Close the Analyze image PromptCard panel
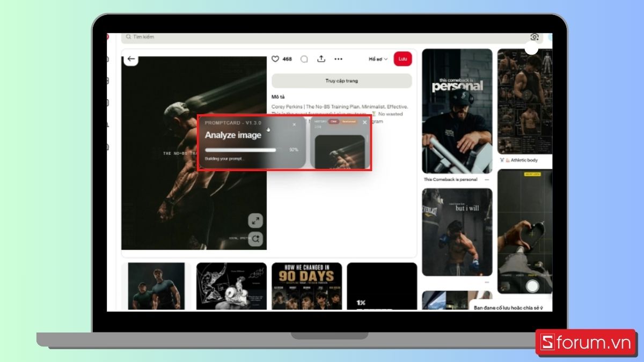Image resolution: width=644 pixels, height=362 pixels. pos(294,124)
